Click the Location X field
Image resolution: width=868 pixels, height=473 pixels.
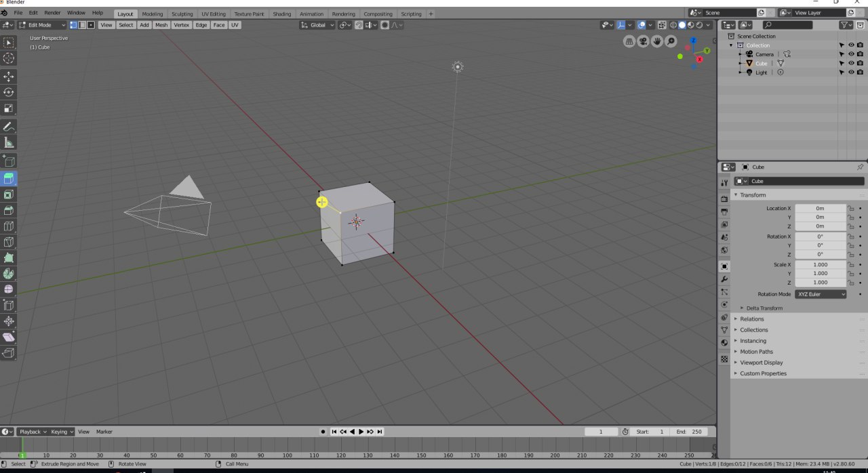(x=821, y=208)
